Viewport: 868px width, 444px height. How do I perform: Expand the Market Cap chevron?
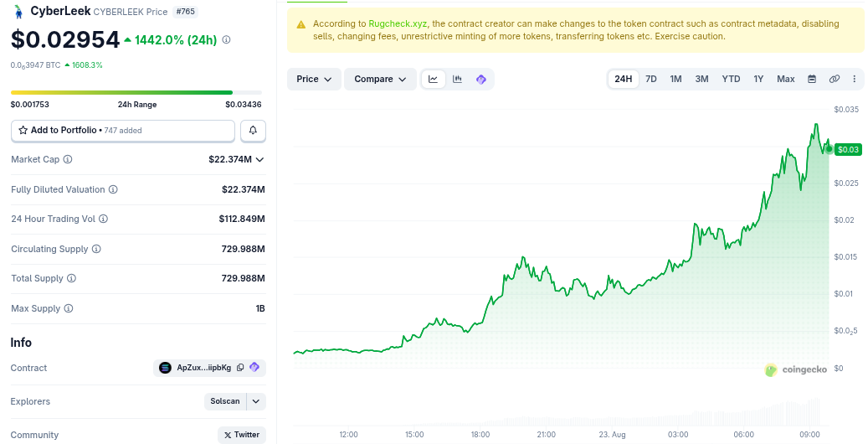click(259, 160)
